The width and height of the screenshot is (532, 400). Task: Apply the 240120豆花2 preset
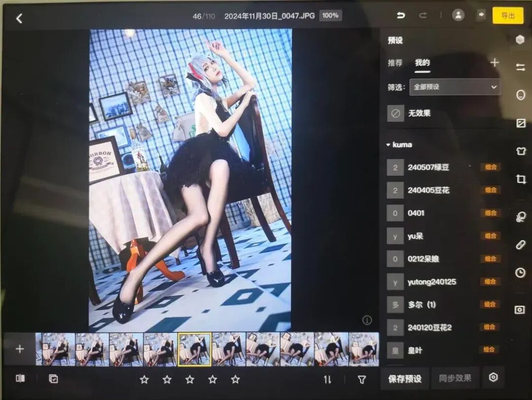[443, 328]
